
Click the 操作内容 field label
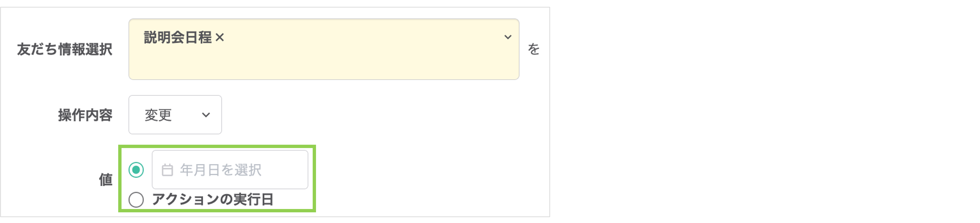point(85,115)
